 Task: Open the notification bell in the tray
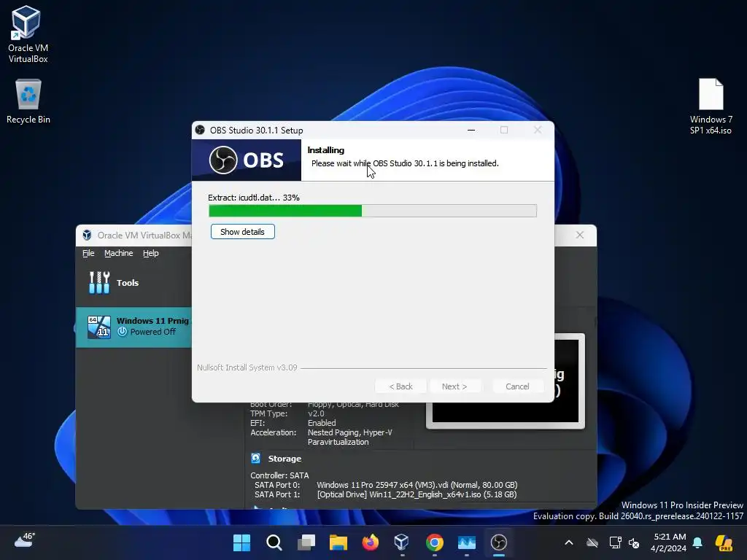tap(697, 542)
